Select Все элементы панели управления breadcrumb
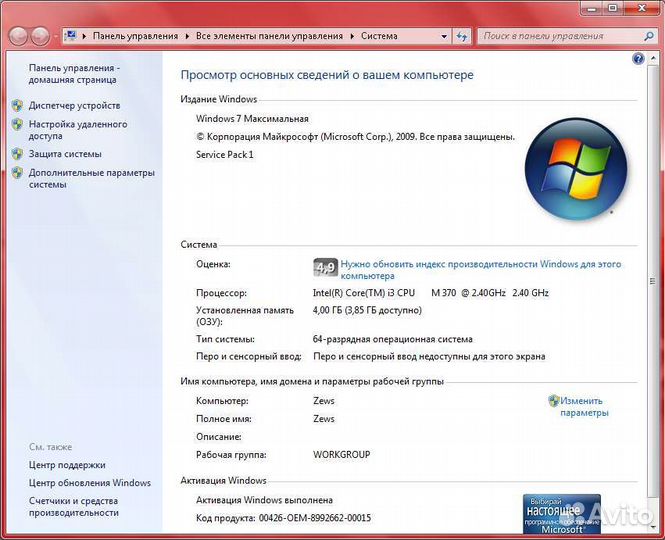665x540 pixels. coord(269,36)
